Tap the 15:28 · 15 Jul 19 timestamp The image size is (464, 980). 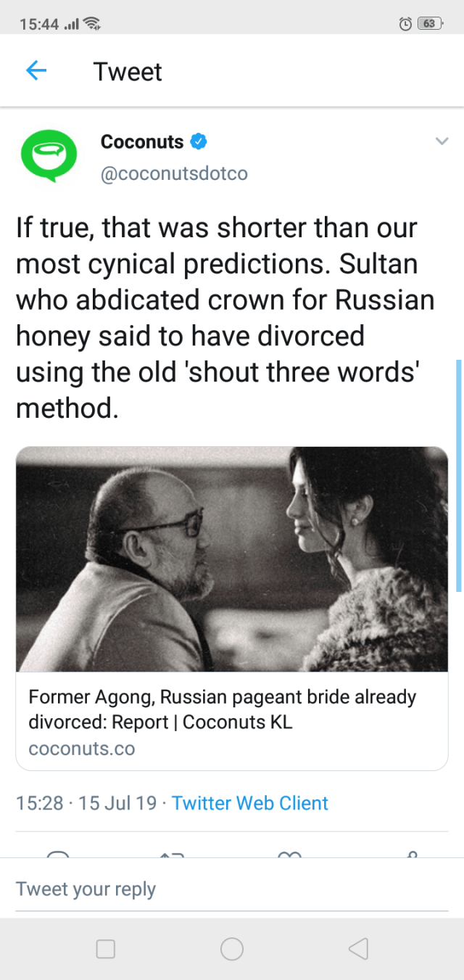[x=86, y=803]
